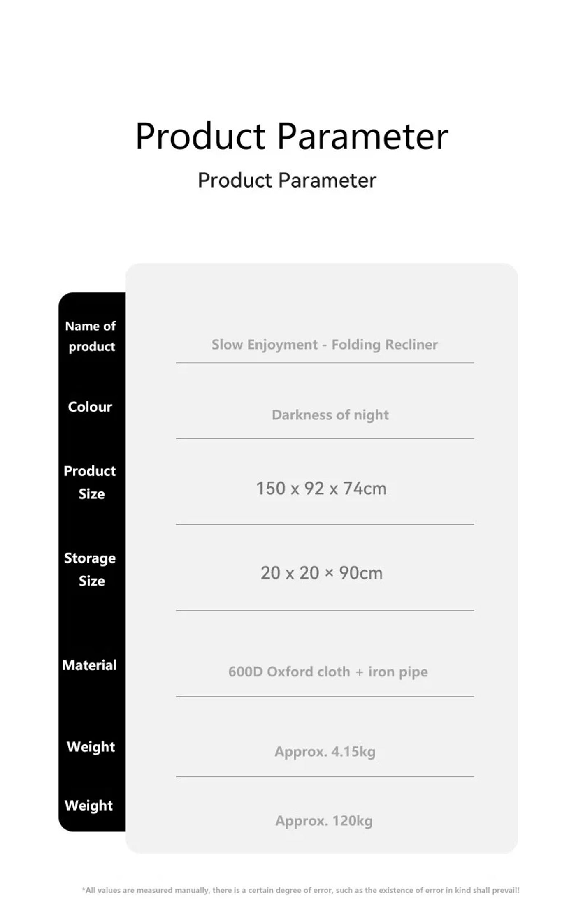
Task: Click the words iron pipe
Action: point(397,672)
